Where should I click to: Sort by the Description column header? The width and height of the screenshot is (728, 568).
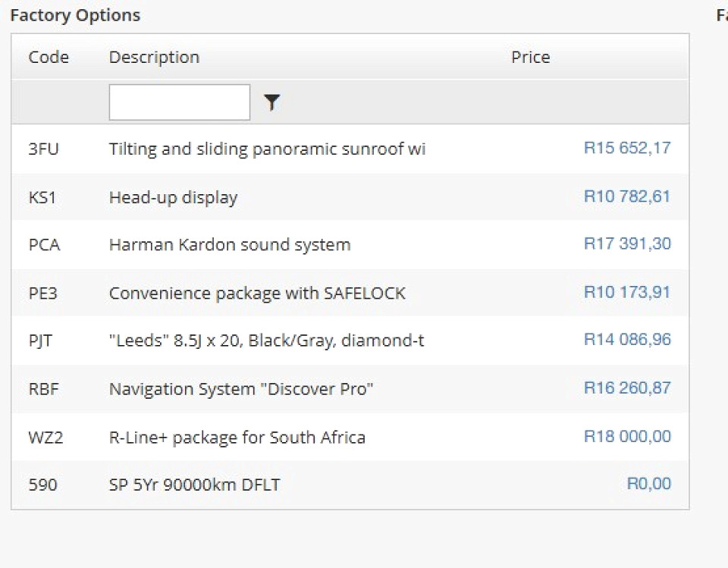pos(154,58)
